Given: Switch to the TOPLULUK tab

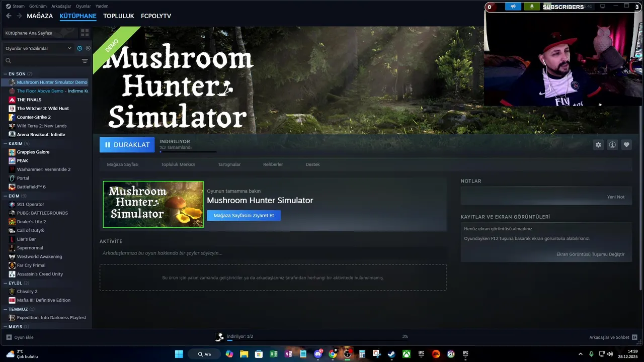Looking at the screenshot, I should pyautogui.click(x=119, y=16).
